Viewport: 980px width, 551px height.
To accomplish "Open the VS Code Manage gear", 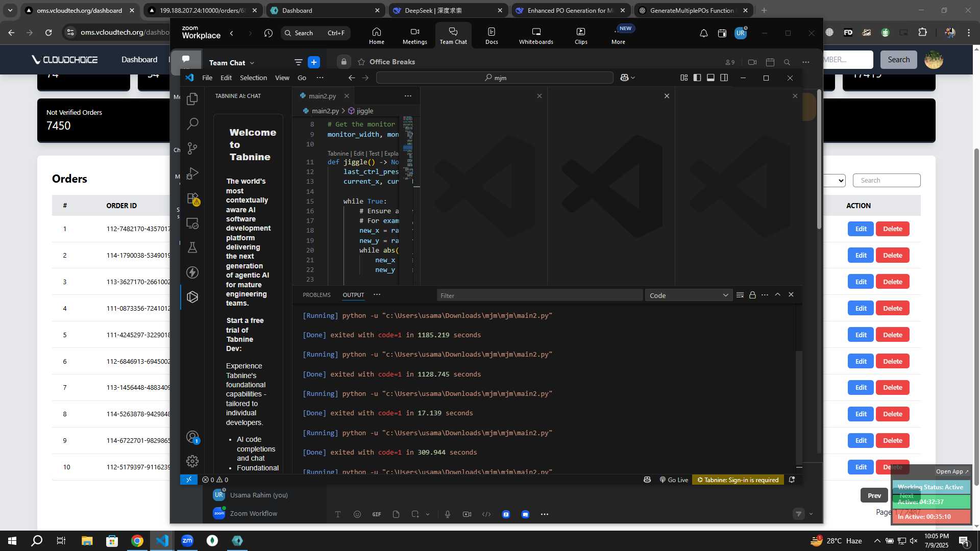I will [x=192, y=461].
